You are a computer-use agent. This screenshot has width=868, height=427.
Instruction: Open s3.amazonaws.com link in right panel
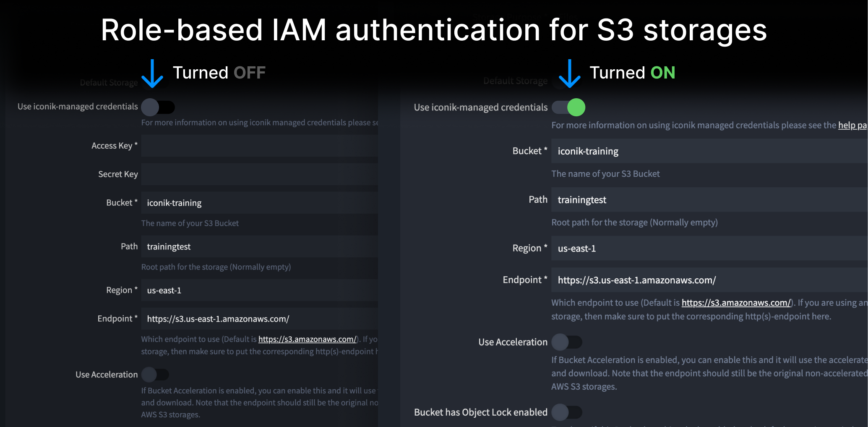click(736, 302)
